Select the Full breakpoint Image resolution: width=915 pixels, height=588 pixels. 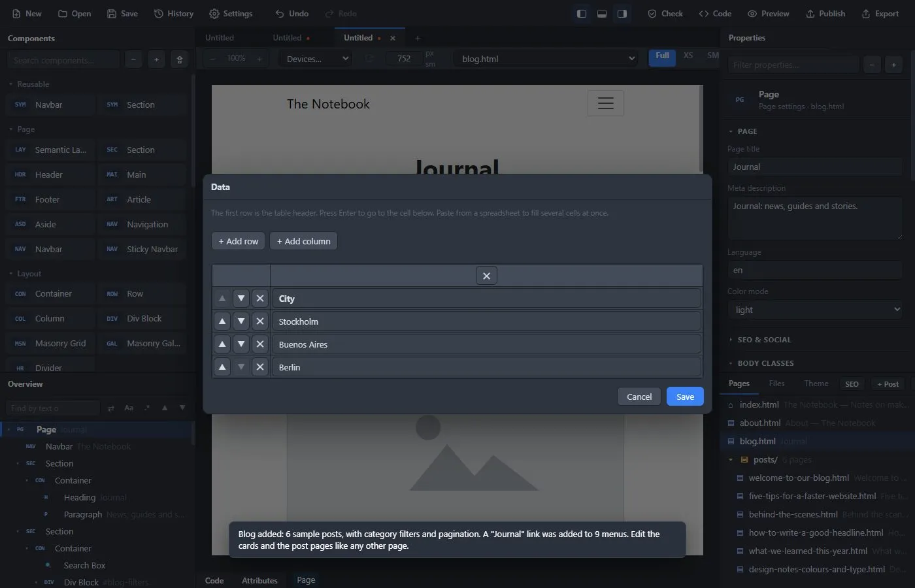662,56
